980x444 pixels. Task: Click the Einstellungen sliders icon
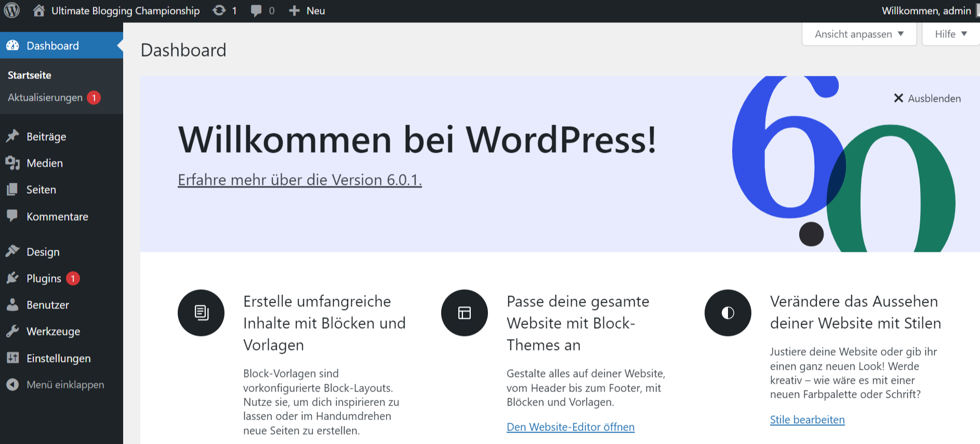(x=12, y=358)
